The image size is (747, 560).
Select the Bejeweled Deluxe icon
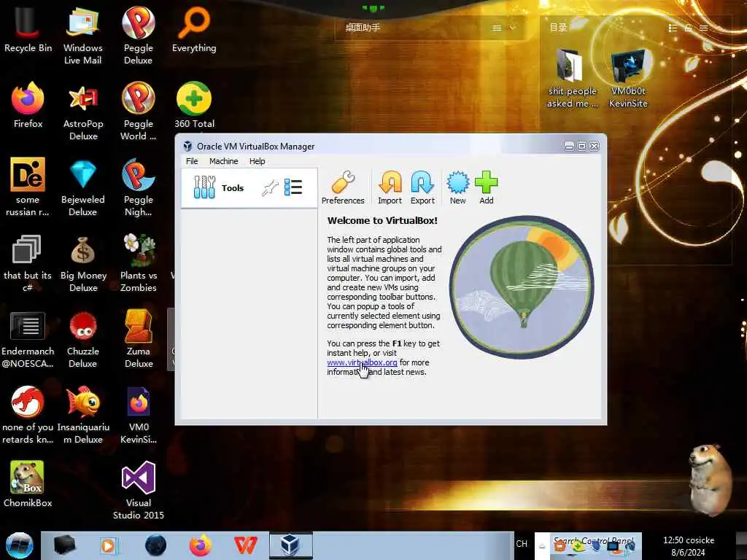pos(83,187)
